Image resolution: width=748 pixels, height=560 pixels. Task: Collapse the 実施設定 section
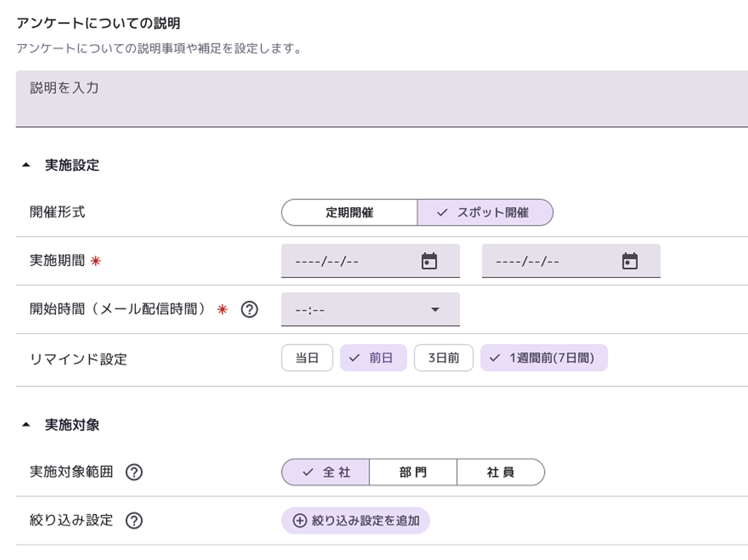(26, 165)
